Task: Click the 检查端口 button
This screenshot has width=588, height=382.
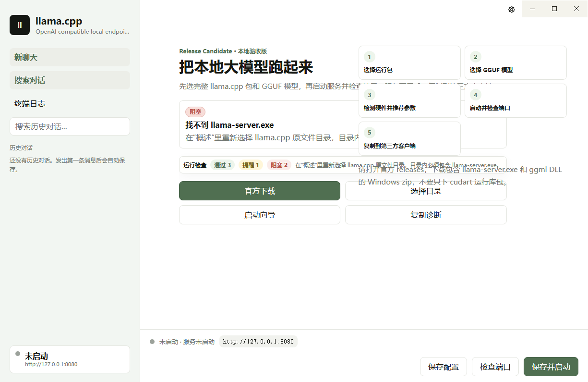Action: click(x=495, y=367)
